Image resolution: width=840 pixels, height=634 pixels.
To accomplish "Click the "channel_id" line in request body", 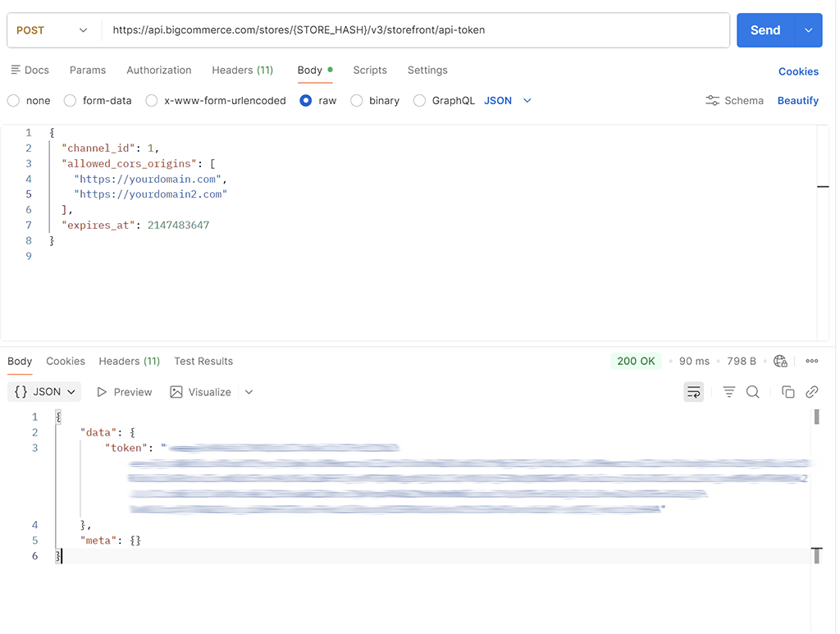I will click(x=111, y=148).
